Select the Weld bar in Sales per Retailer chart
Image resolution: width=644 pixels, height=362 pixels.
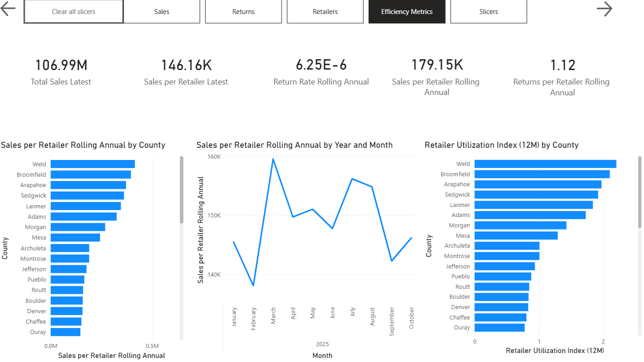pyautogui.click(x=93, y=164)
